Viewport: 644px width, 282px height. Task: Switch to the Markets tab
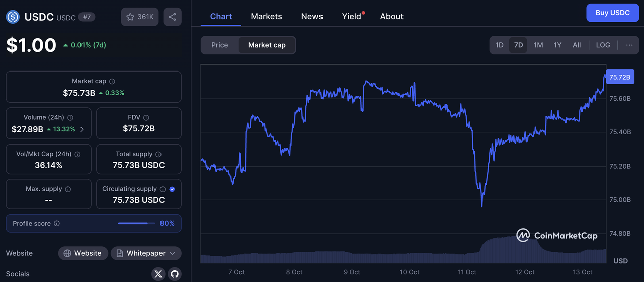point(266,16)
